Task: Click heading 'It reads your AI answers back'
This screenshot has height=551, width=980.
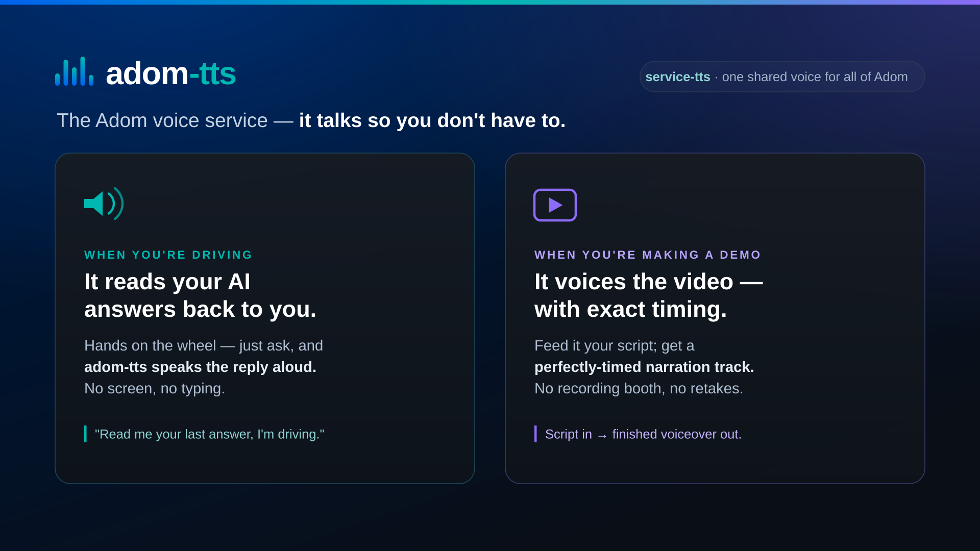Action: point(200,295)
